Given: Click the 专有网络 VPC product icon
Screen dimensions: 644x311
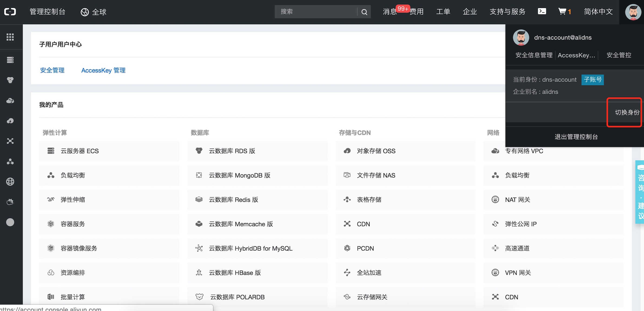Looking at the screenshot, I should pos(495,151).
